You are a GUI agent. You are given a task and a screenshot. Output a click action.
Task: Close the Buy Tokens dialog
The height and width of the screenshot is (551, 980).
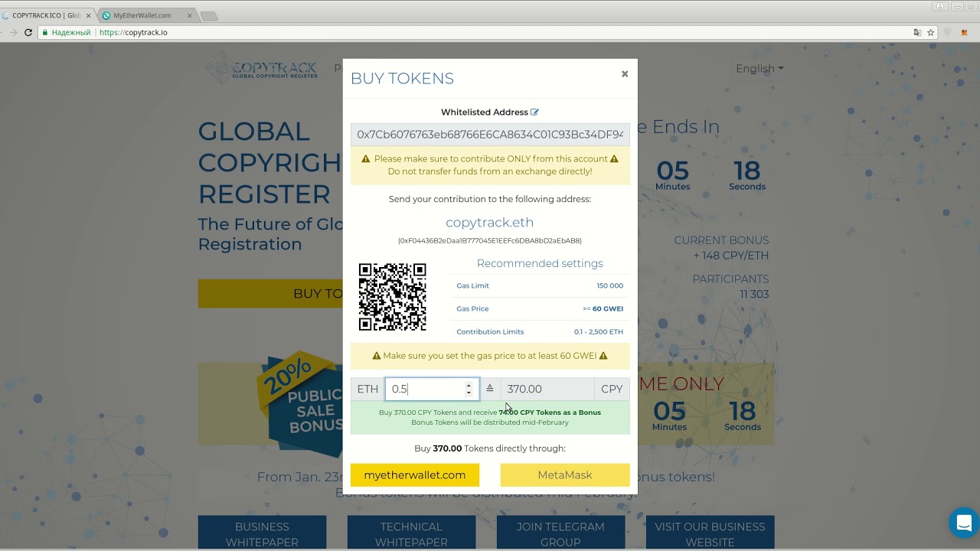point(625,74)
